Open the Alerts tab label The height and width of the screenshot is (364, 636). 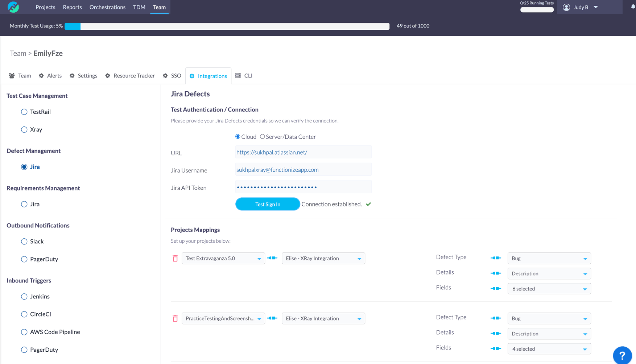(54, 76)
